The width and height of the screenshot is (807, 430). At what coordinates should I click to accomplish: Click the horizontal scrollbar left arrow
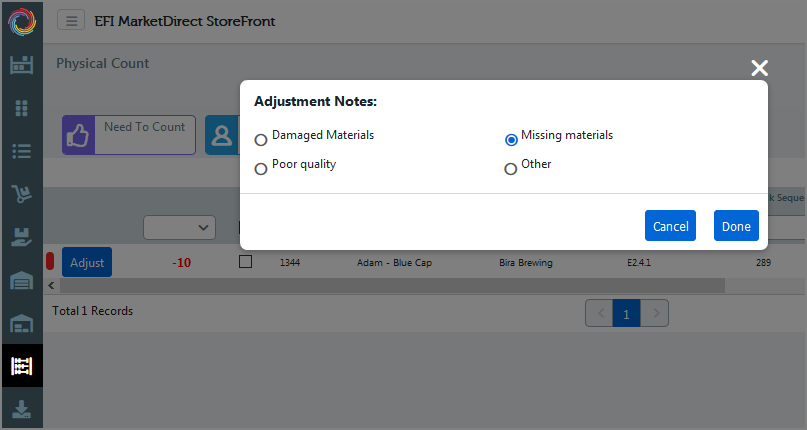51,285
